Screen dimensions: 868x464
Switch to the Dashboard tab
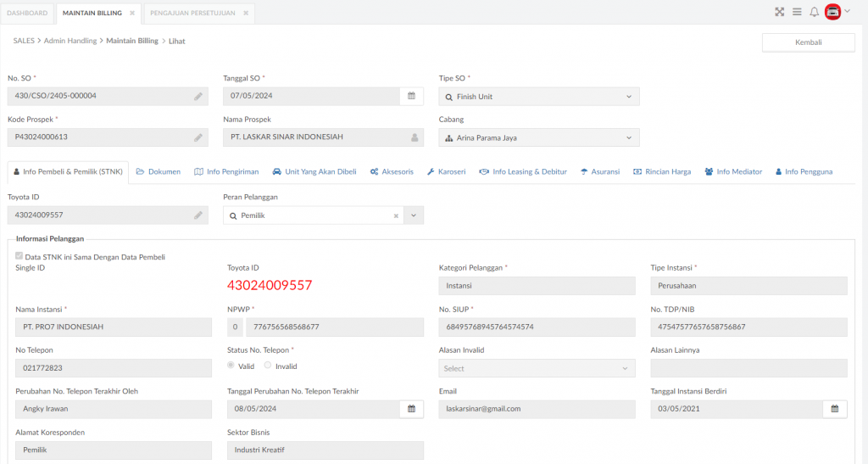(27, 13)
